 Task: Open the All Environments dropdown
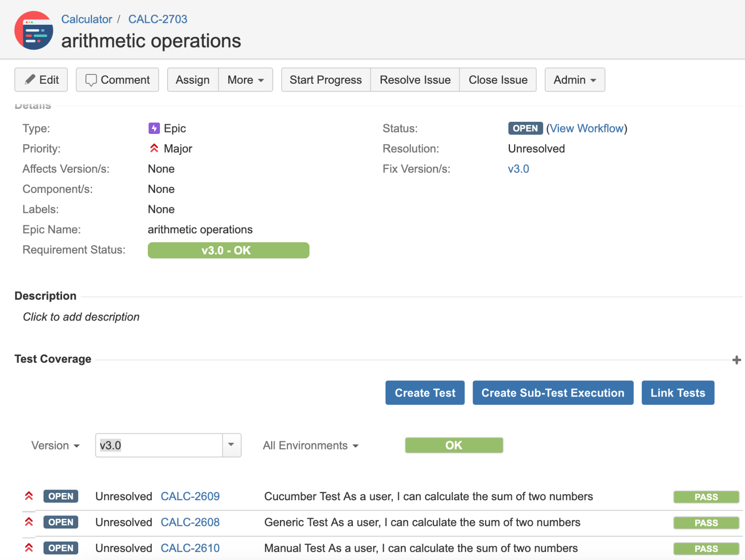310,445
